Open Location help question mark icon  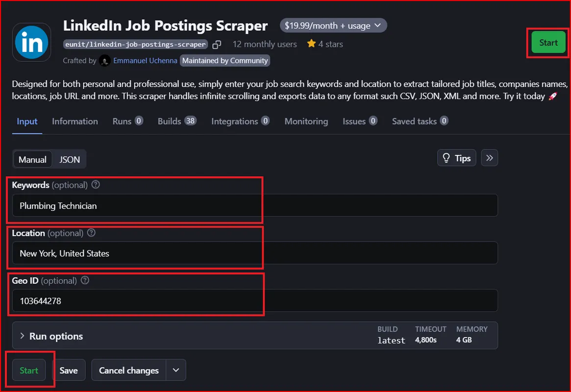[91, 233]
